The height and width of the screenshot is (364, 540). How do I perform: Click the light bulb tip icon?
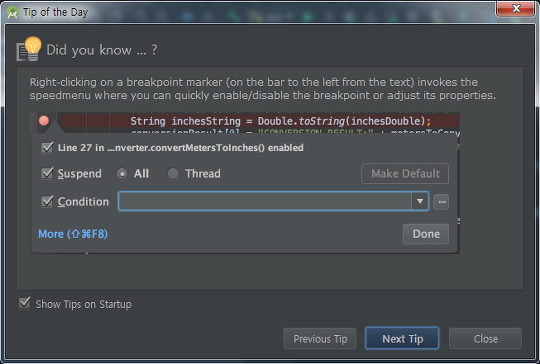click(29, 49)
